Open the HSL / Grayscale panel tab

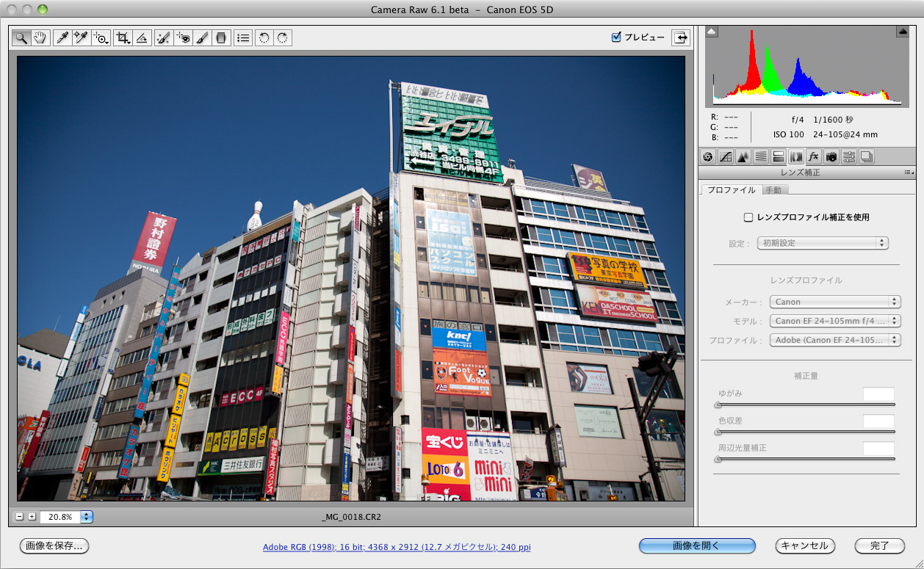761,156
